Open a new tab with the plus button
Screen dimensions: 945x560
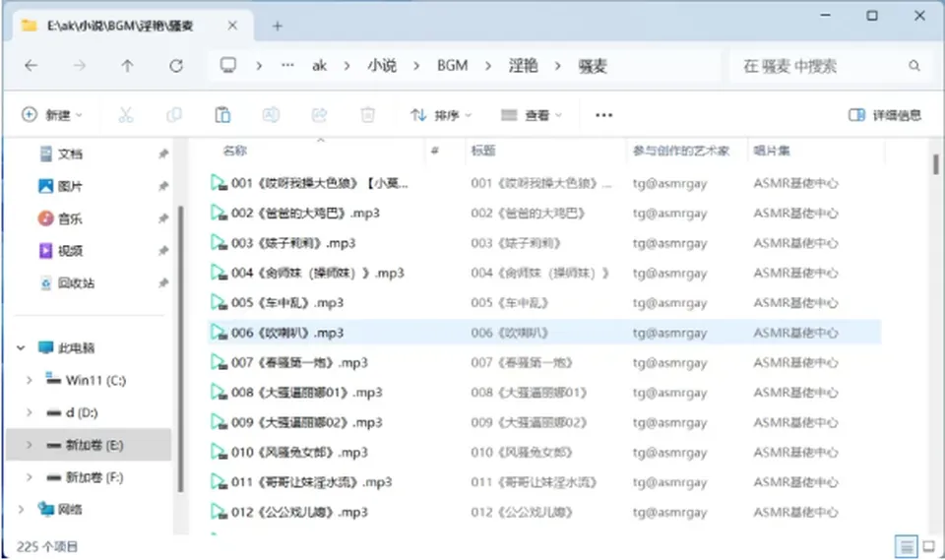pyautogui.click(x=278, y=26)
